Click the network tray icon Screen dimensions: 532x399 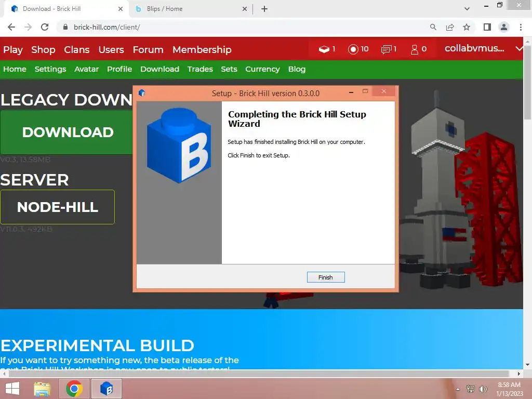tap(471, 389)
